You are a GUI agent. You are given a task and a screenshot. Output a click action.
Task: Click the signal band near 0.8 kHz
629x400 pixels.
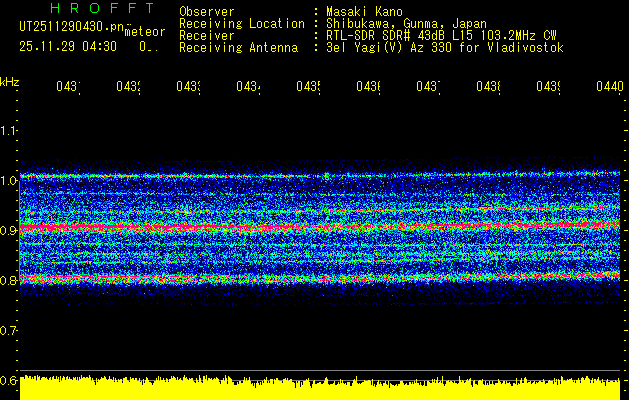(320, 277)
